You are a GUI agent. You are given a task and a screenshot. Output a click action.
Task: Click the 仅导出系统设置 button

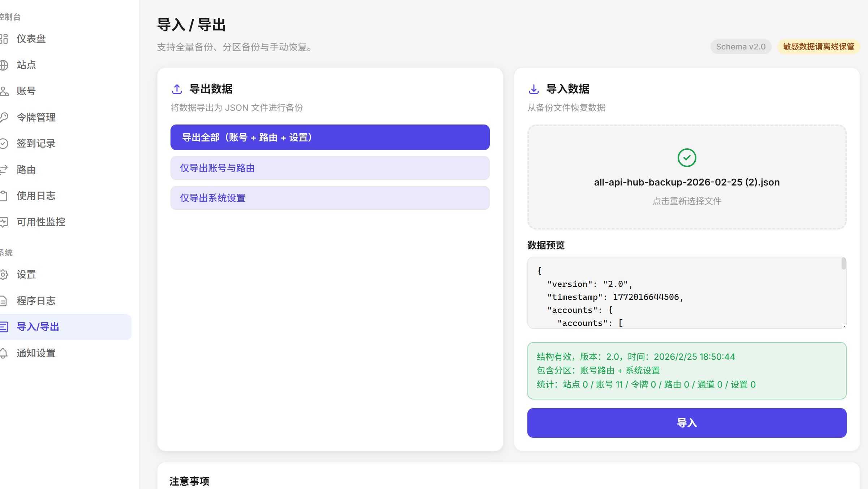point(330,198)
